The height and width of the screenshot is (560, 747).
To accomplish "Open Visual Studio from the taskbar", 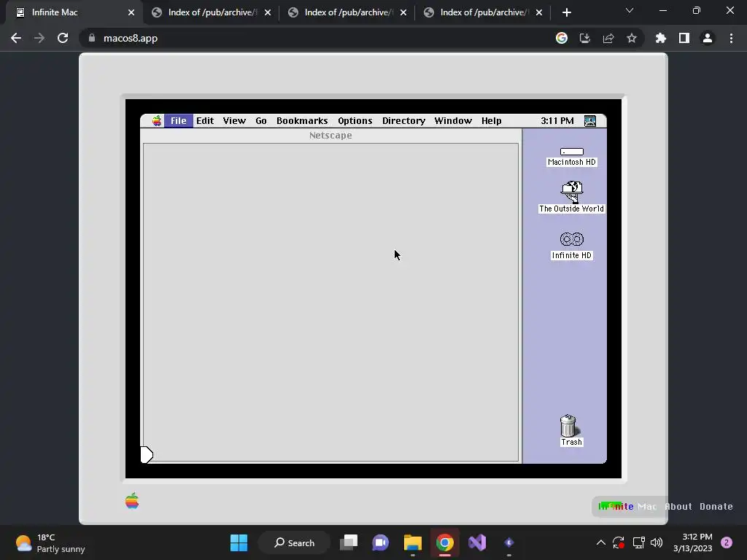I will pyautogui.click(x=477, y=542).
